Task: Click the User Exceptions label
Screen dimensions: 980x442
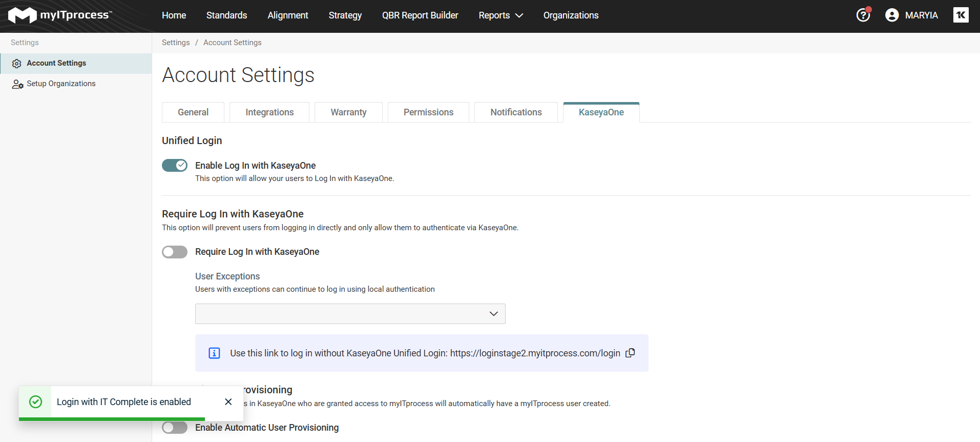Action: tap(227, 276)
